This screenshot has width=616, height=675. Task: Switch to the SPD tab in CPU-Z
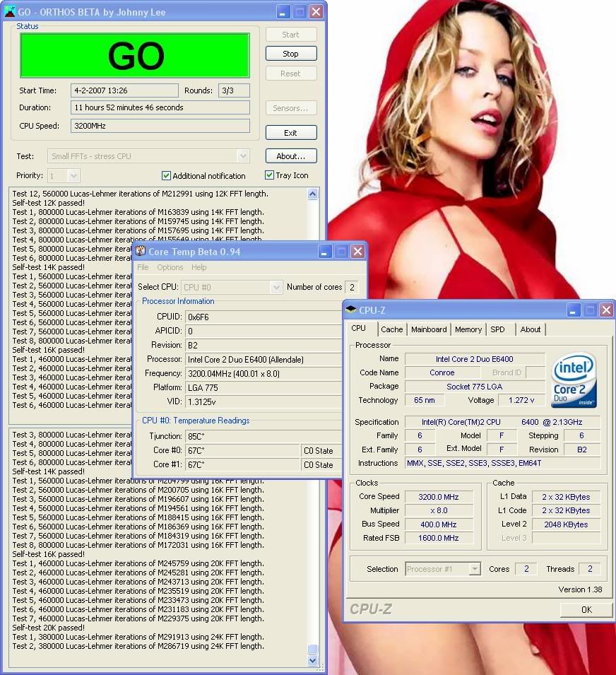(x=498, y=329)
